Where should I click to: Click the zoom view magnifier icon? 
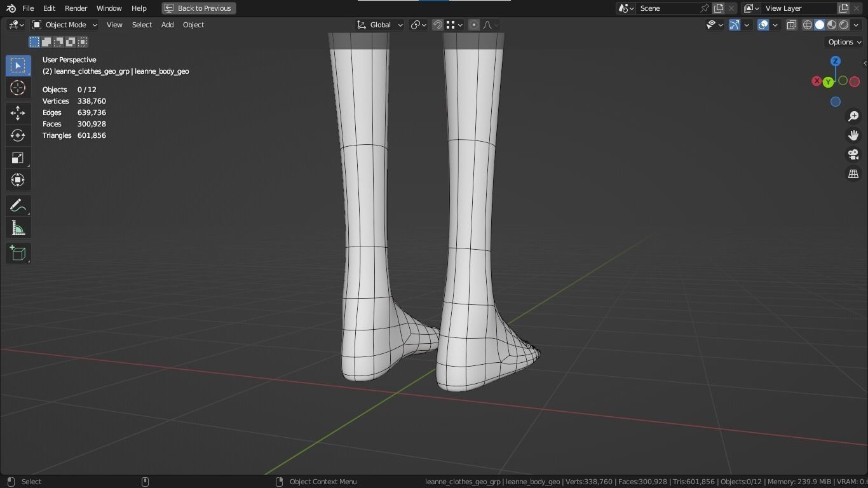tap(853, 116)
